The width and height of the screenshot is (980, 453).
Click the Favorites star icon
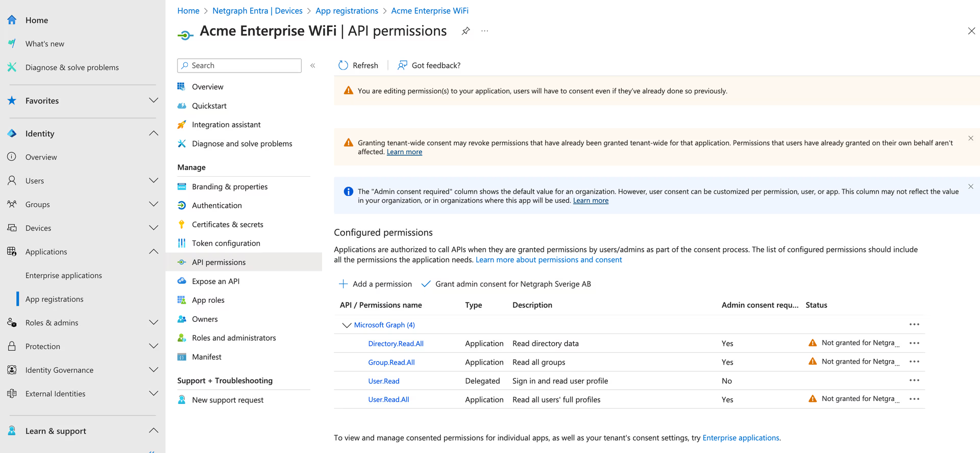click(12, 101)
